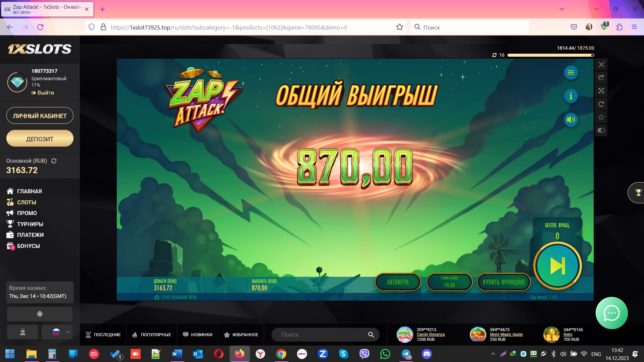Image resolution: width=644 pixels, height=362 pixels.
Task: Bookmark this page with the star
Action: [x=399, y=27]
